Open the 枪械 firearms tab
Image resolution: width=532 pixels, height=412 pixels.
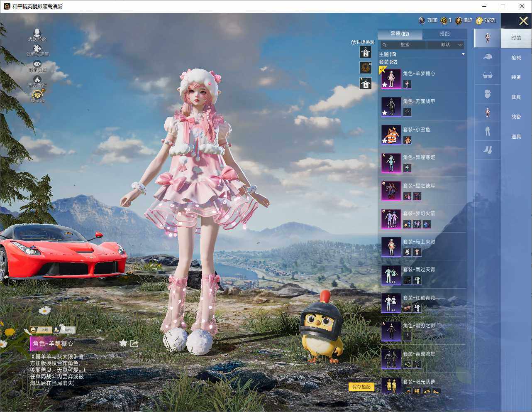(x=516, y=58)
